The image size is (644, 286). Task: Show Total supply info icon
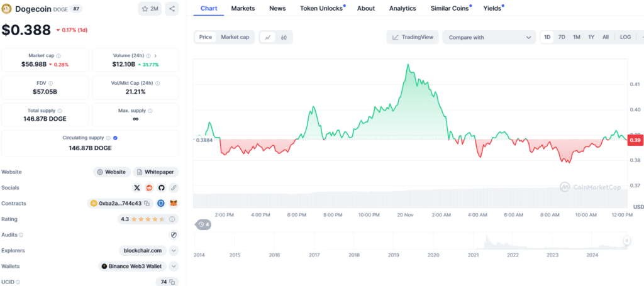pyautogui.click(x=60, y=111)
